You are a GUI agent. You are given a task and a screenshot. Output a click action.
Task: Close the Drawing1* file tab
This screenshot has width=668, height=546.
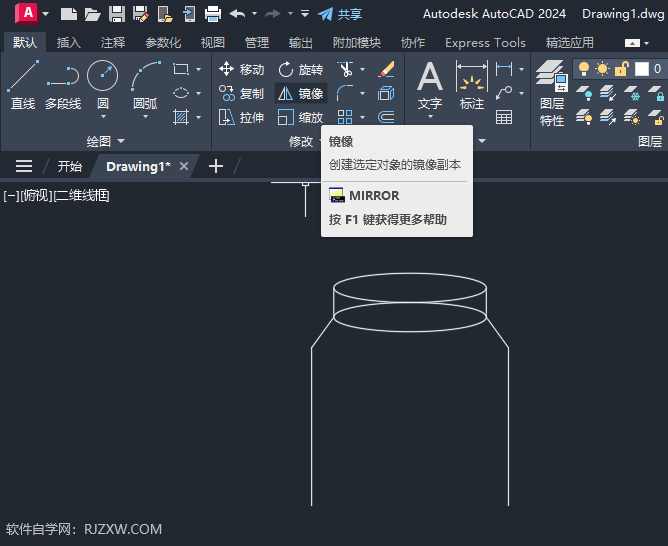click(184, 166)
